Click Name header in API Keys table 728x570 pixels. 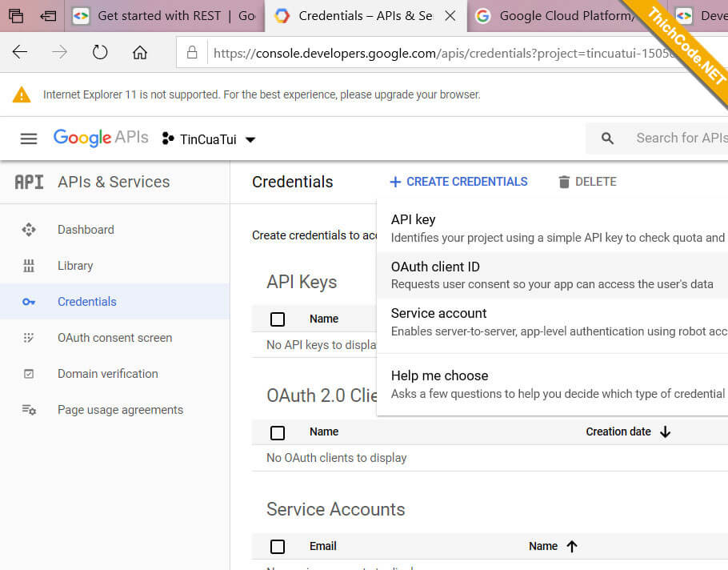point(324,319)
